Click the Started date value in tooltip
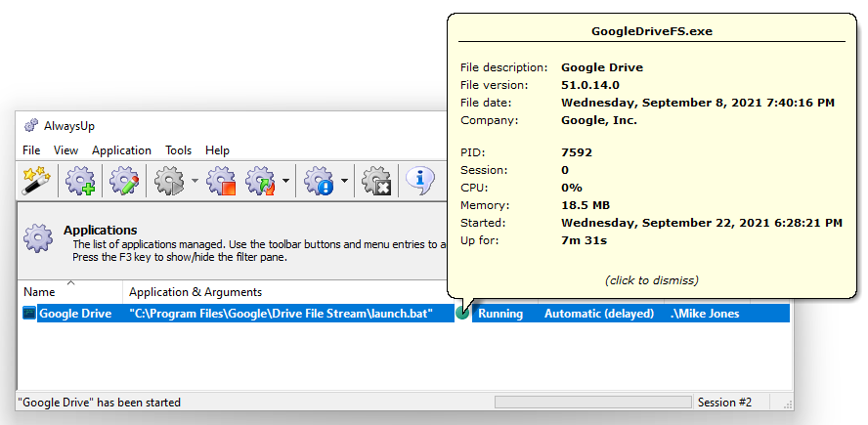The image size is (868, 425). point(702,223)
